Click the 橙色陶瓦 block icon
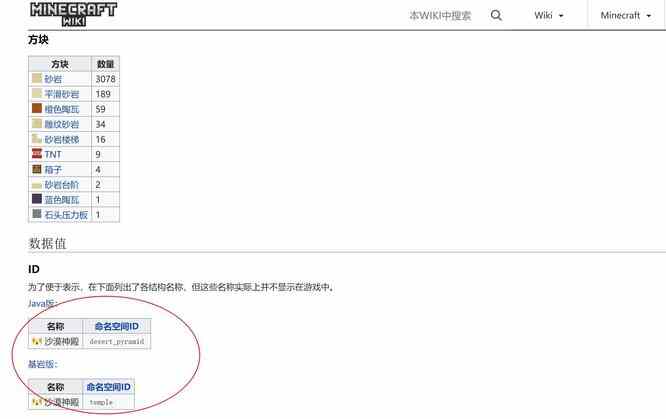This screenshot has height=419, width=666. [x=37, y=109]
